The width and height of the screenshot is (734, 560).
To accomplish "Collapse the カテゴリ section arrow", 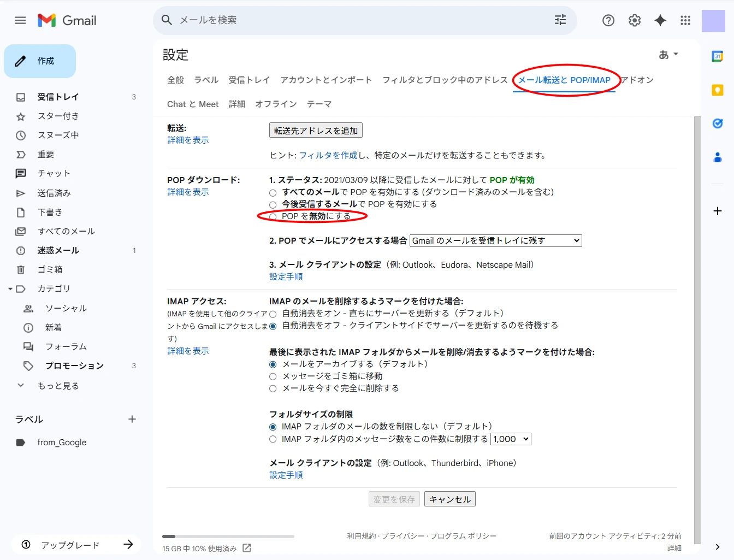I will tap(10, 289).
